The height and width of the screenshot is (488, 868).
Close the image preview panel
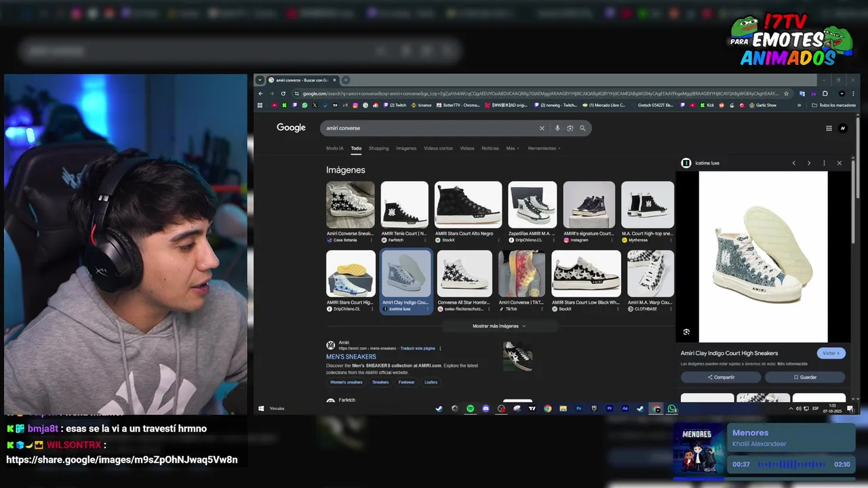(839, 163)
